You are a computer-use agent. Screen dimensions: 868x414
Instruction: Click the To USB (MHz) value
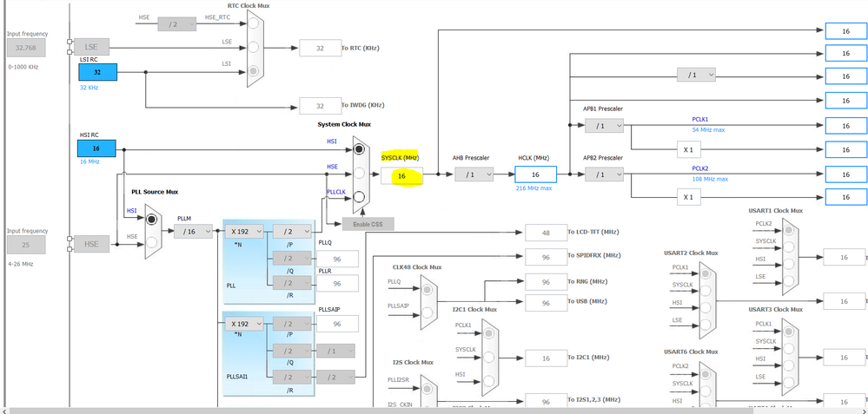(x=546, y=303)
